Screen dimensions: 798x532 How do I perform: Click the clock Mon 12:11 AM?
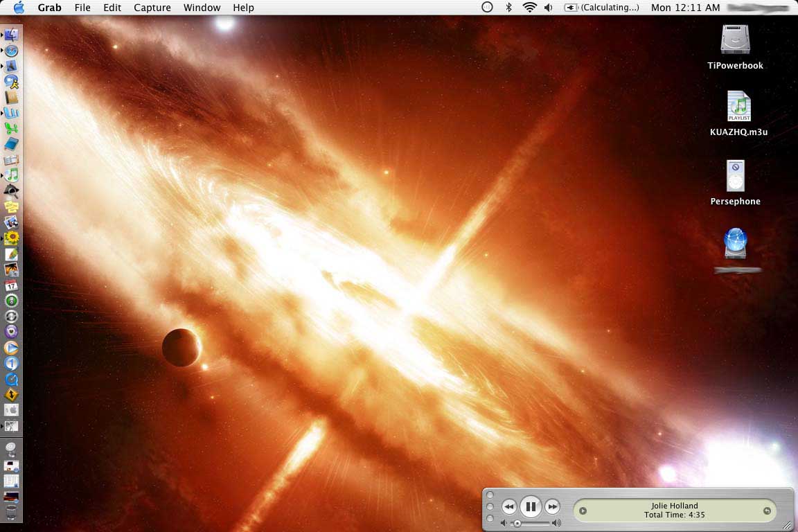[x=686, y=7]
